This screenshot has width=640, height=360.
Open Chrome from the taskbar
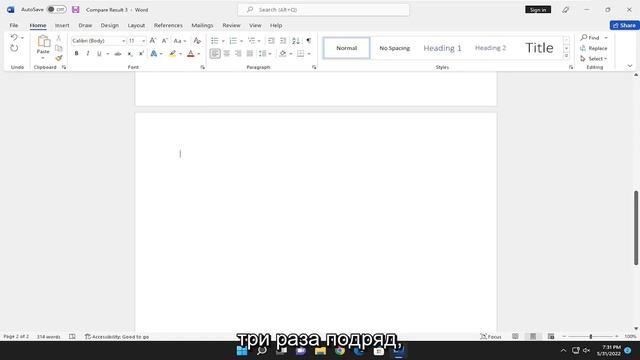pyautogui.click(x=340, y=351)
